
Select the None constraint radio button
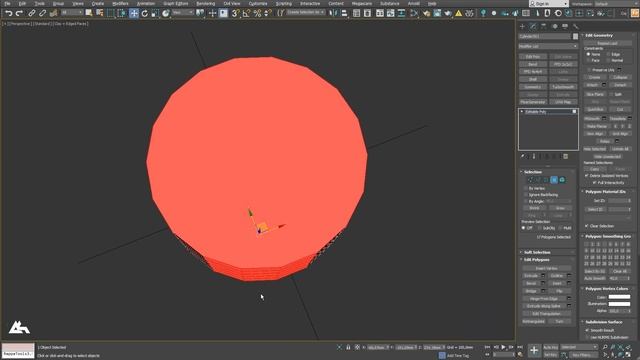(x=588, y=54)
